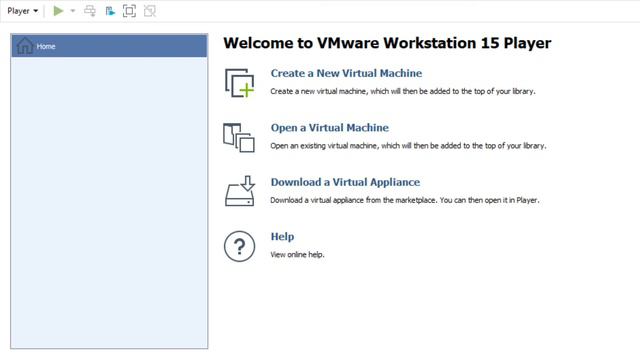Screen dimensions: 640x360
Task: Click Open a Virtual Machine link
Action: click(329, 128)
